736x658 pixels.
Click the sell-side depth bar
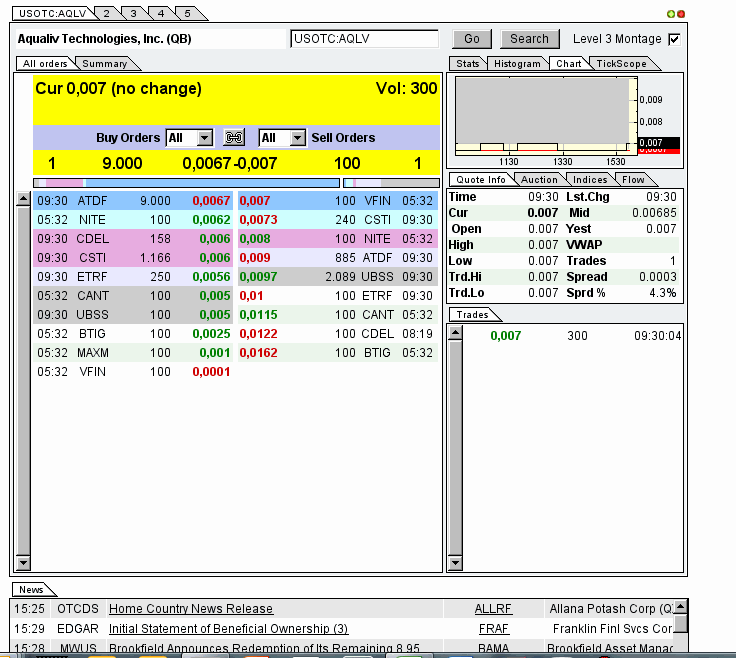[x=391, y=183]
